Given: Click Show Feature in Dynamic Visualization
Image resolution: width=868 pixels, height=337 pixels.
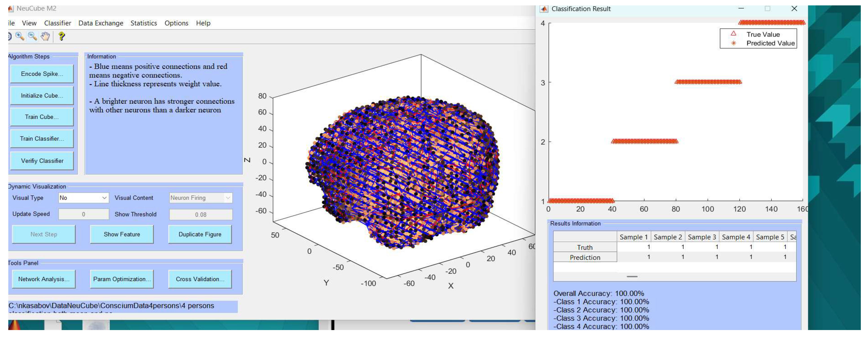Looking at the screenshot, I should [x=122, y=234].
